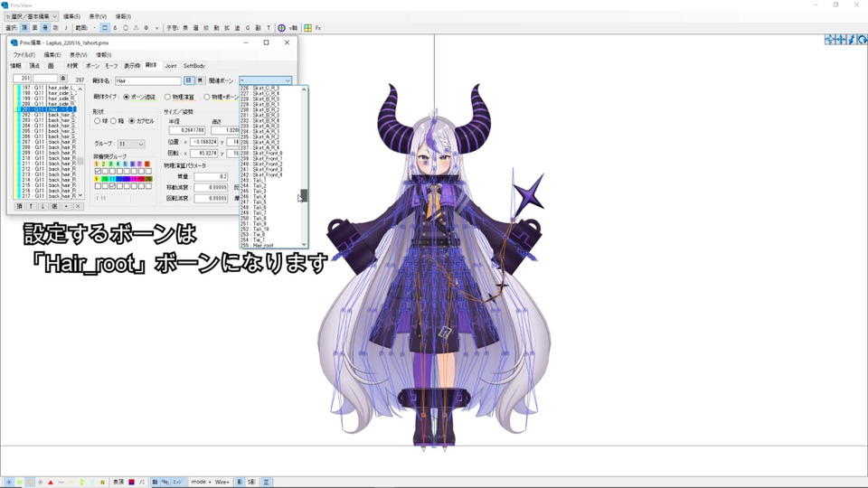Toggle face selection 面 in the PmxView toolbar
Viewport: 868px width, 488px height.
[33, 28]
